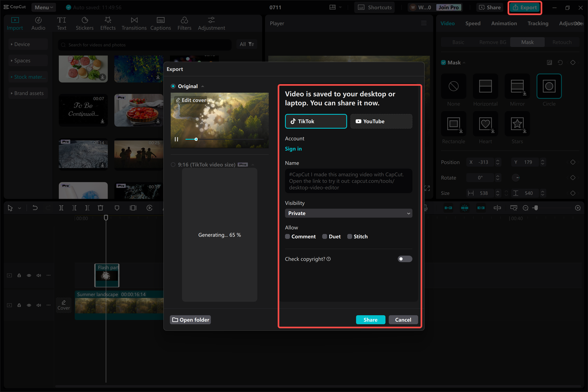This screenshot has width=588, height=392.
Task: Open the layout selector dropdown in title bar
Action: [x=335, y=7]
